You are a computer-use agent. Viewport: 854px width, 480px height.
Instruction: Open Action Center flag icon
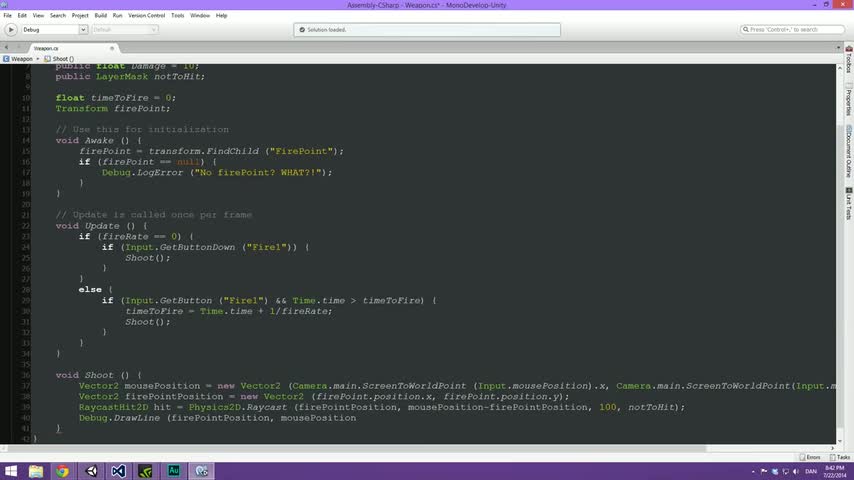pos(764,471)
